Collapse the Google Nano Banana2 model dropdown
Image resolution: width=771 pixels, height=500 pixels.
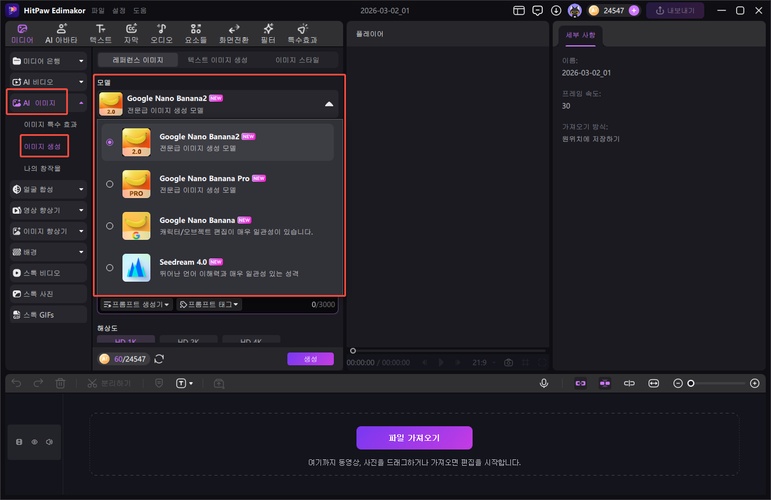pyautogui.click(x=329, y=104)
